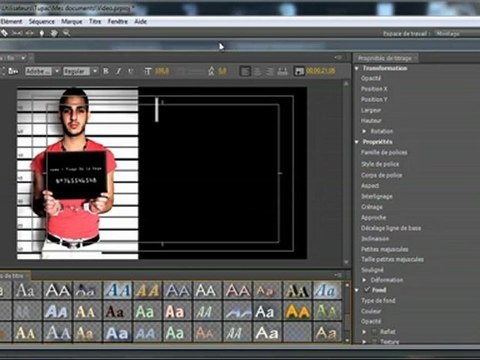Image resolution: width=480 pixels, height=360 pixels.
Task: Click the Famille de polices property
Action: click(x=384, y=152)
